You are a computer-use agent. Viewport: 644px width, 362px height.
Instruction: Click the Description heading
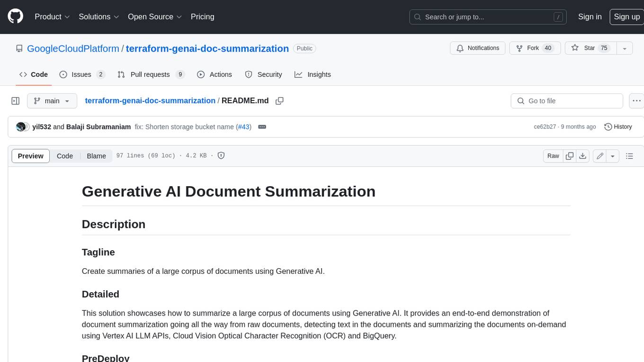coord(114,224)
